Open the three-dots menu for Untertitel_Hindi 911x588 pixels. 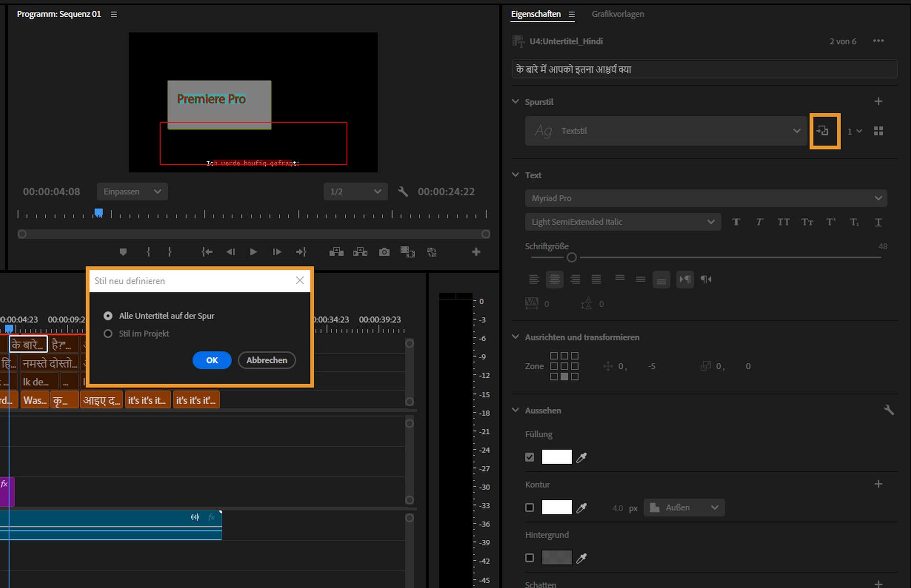tap(878, 41)
